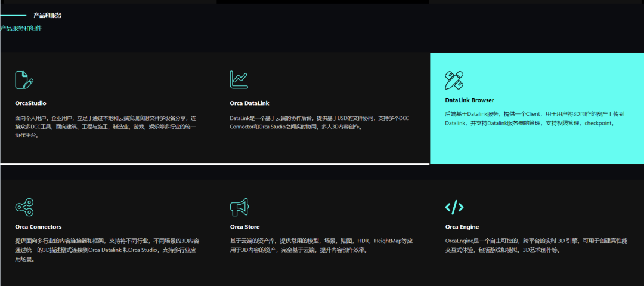The height and width of the screenshot is (286, 644).
Task: Click the Orca Connectors share-nodes icon
Action: point(24,207)
